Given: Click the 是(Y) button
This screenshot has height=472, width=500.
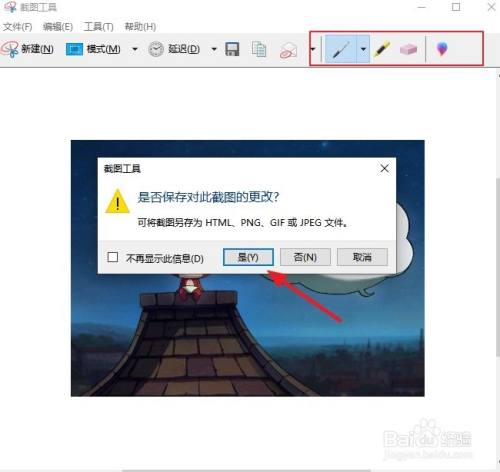Looking at the screenshot, I should click(248, 257).
